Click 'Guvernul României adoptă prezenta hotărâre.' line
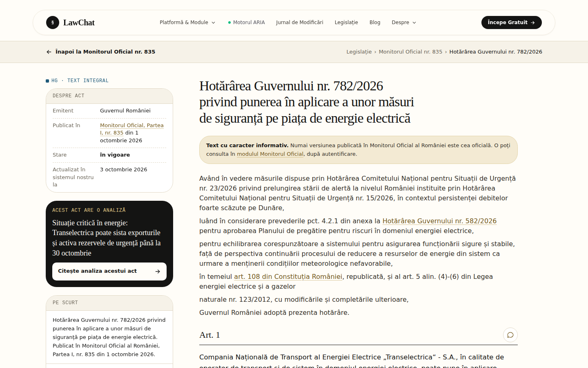Image resolution: width=588 pixels, height=368 pixels. (274, 312)
